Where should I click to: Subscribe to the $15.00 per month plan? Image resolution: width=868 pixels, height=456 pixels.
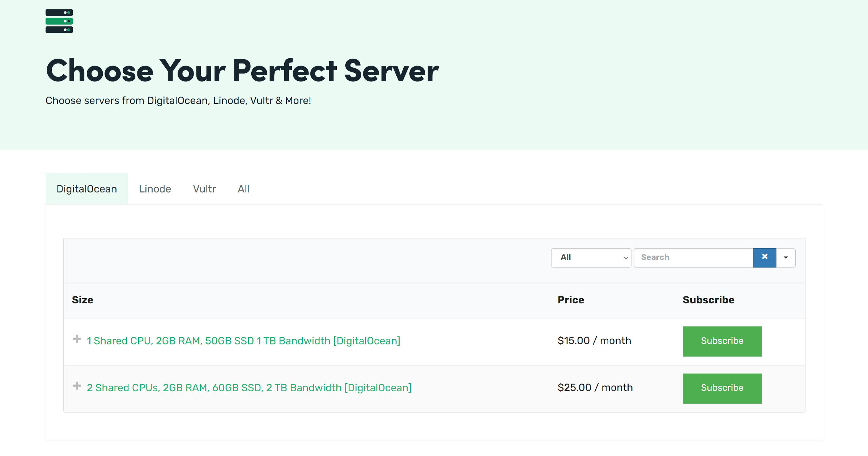[x=722, y=341]
